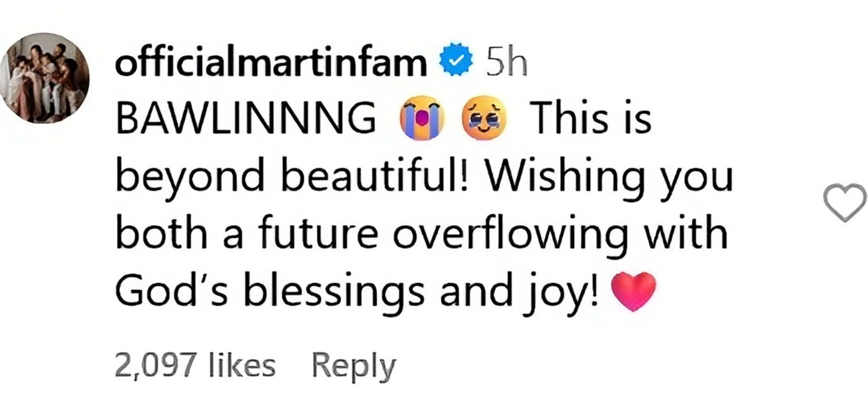
Task: Click the red heart emoji at comment end
Action: (635, 292)
